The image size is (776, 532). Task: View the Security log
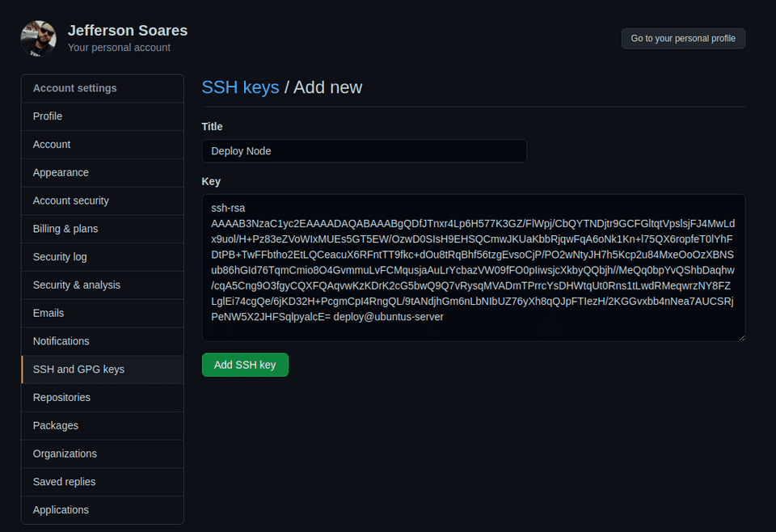click(59, 256)
